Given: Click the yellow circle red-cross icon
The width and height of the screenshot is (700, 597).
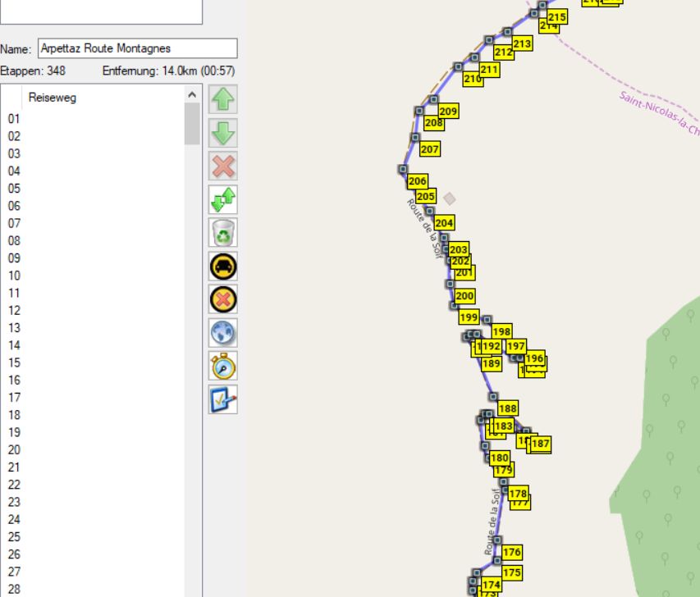Looking at the screenshot, I should tap(224, 299).
